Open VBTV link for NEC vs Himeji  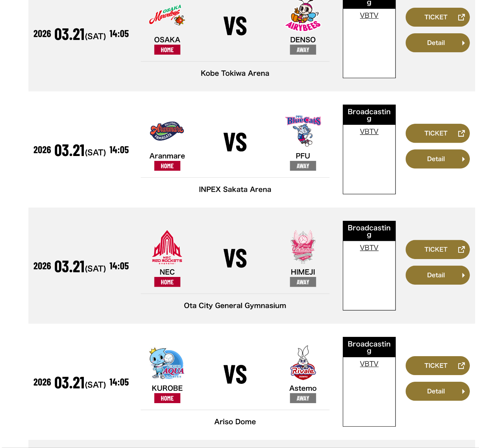(x=369, y=248)
